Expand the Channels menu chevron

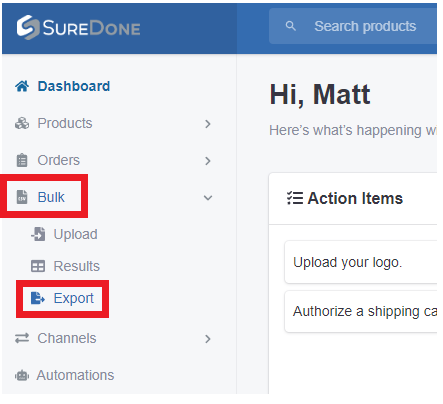click(x=208, y=339)
